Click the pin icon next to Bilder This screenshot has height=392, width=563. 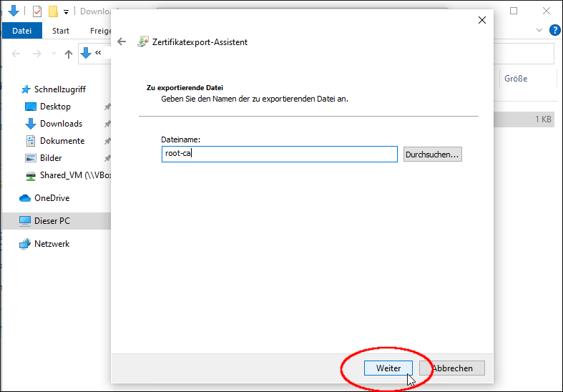point(107,158)
